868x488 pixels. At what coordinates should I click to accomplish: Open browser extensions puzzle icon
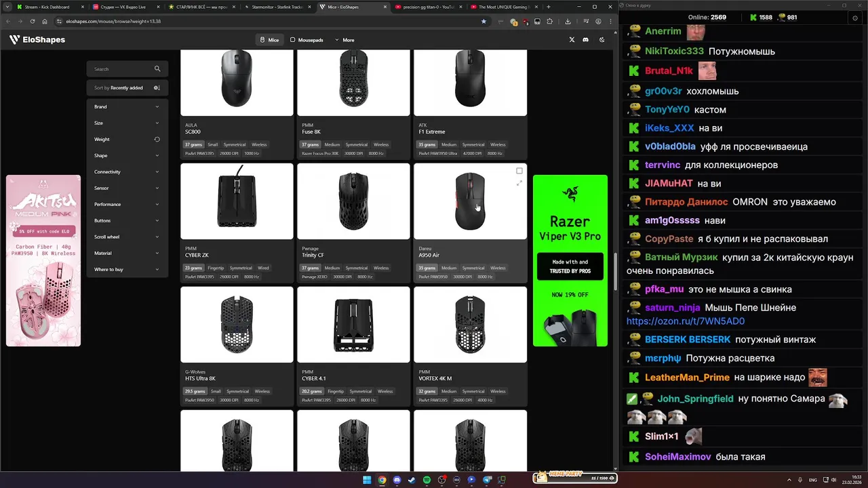[x=549, y=21]
